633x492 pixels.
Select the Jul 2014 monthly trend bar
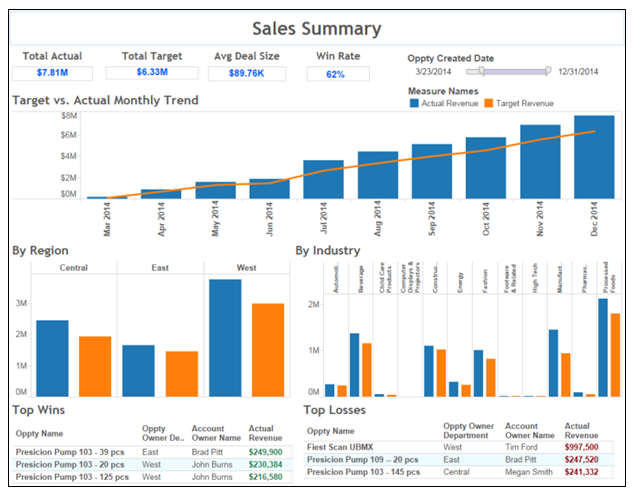point(324,179)
